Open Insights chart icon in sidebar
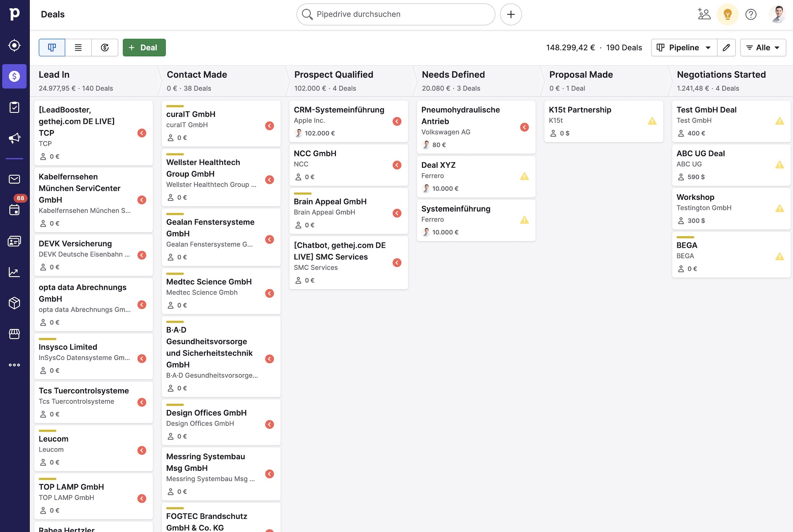 tap(14, 272)
